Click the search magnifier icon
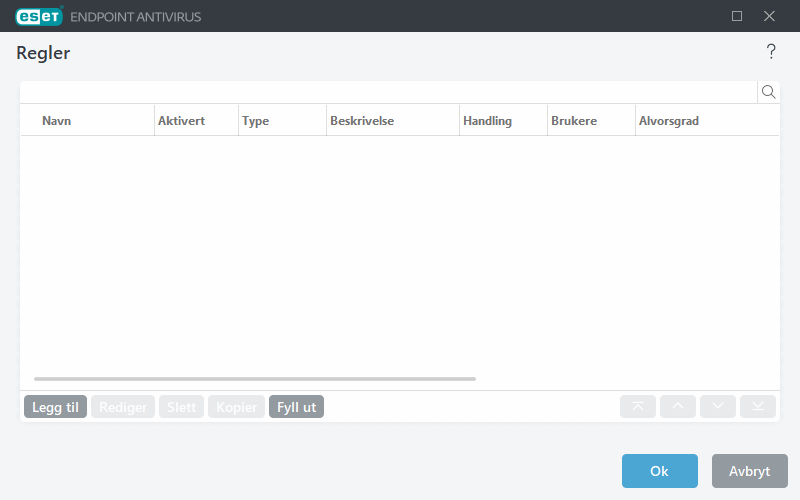This screenshot has width=800, height=500. pos(769,92)
